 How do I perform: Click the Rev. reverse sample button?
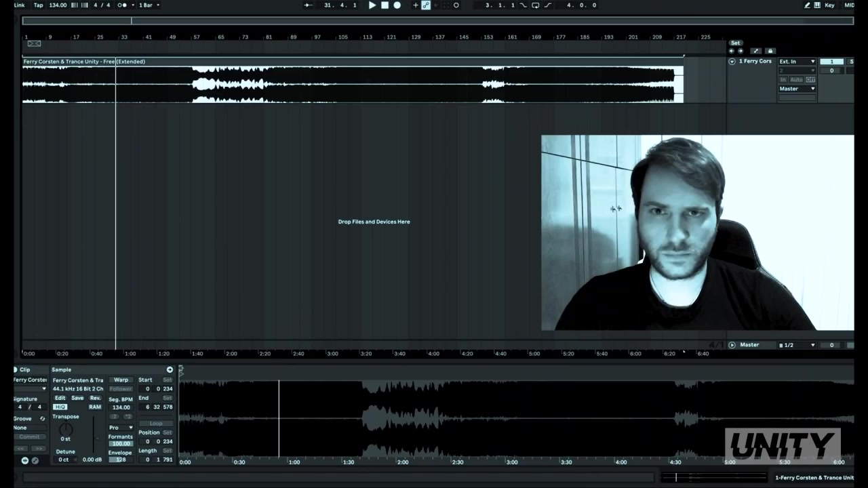(95, 399)
